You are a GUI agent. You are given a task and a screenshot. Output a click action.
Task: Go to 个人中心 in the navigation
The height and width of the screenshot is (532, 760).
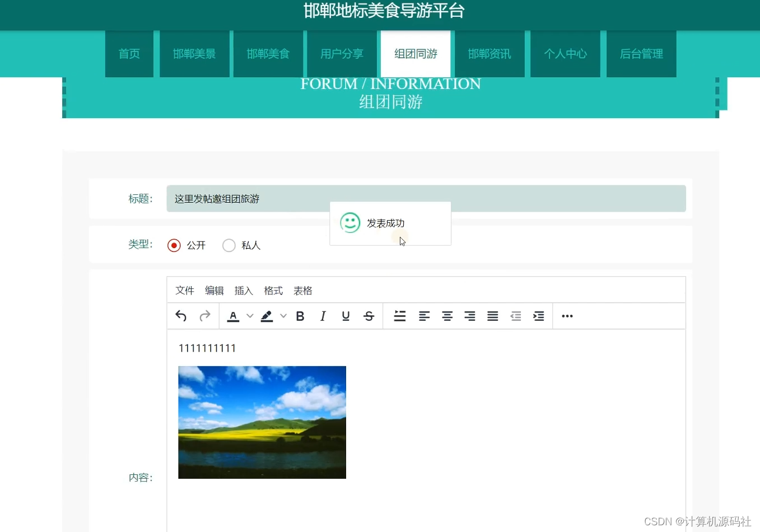pos(565,54)
